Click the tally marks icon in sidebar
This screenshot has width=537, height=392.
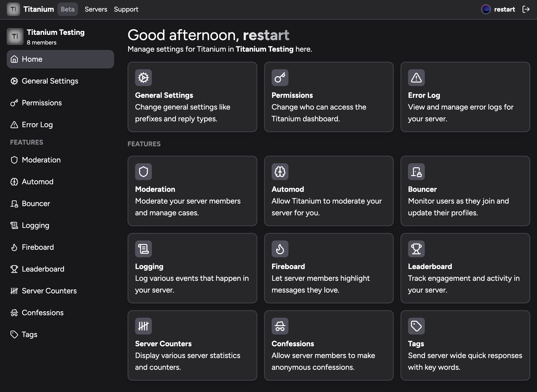tap(14, 291)
